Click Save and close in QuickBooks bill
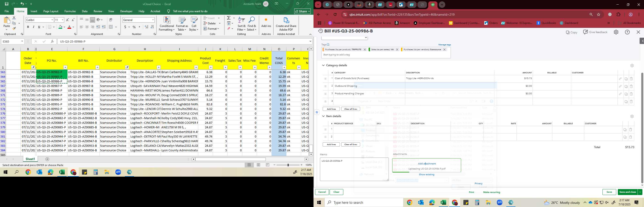 [627, 192]
